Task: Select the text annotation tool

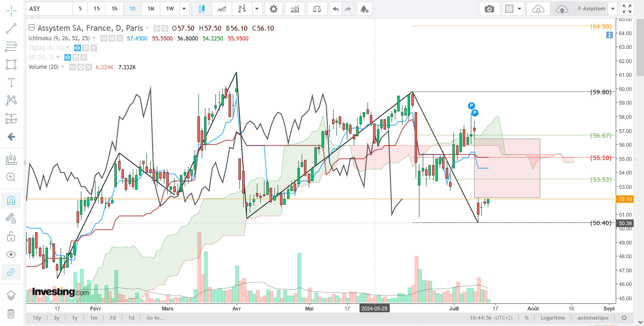Action: point(11,82)
